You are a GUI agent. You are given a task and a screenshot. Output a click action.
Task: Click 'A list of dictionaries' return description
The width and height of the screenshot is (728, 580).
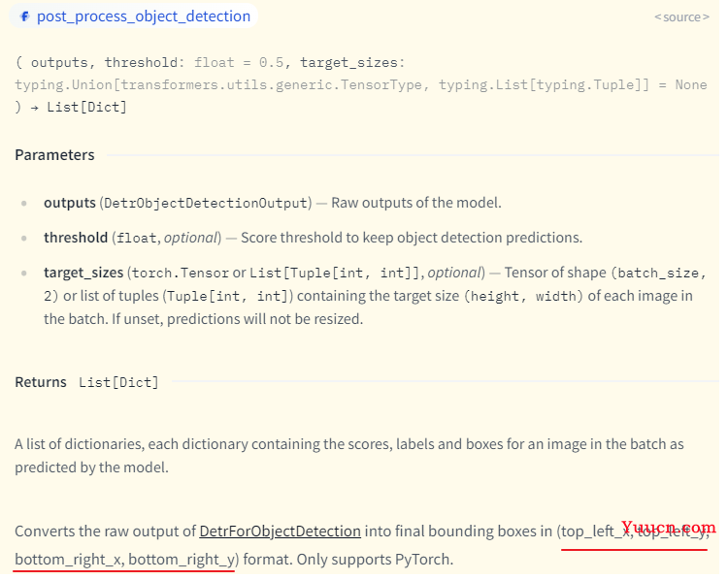click(x=80, y=444)
